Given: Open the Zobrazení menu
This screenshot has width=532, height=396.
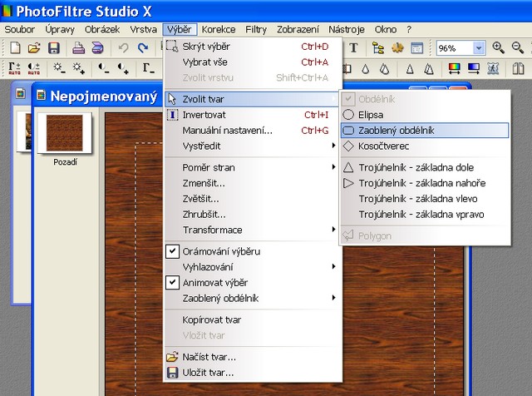Looking at the screenshot, I should [298, 30].
